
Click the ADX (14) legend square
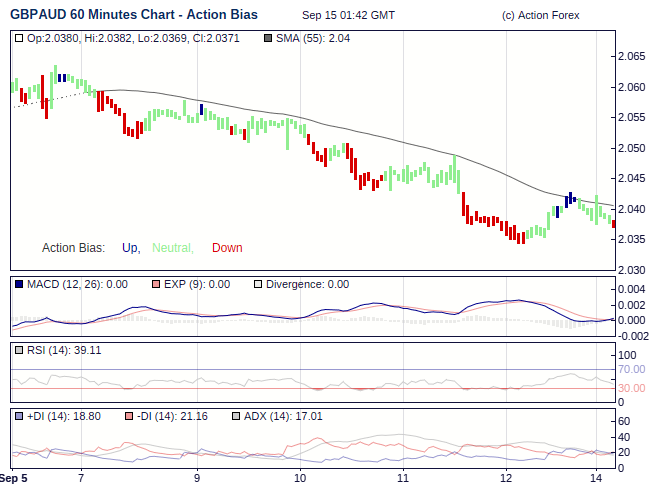pos(236,415)
